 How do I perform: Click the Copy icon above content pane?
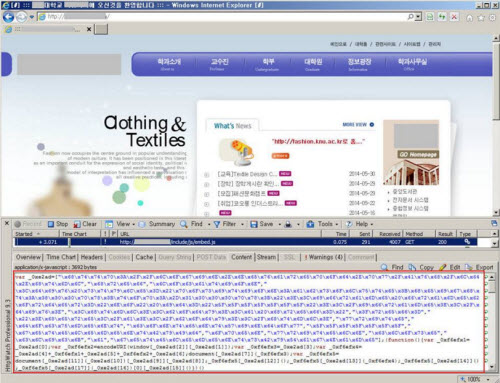point(412,267)
